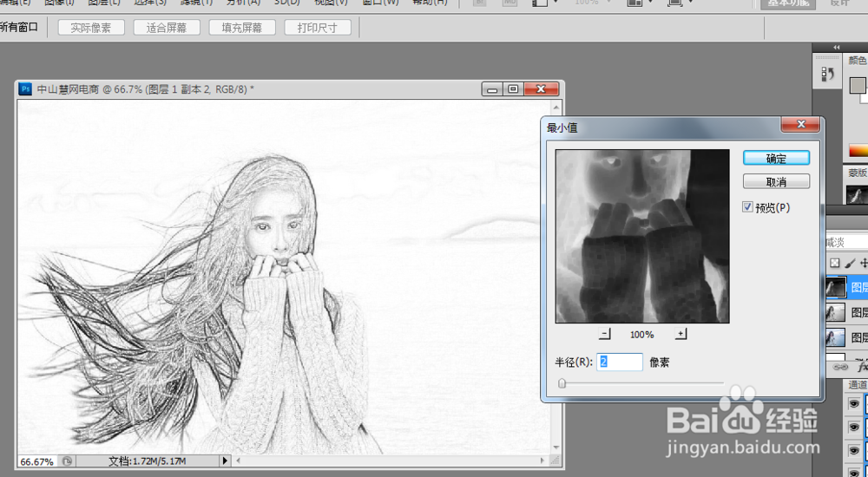Switch to the 通道 channels tab
This screenshot has width=868, height=477.
(858, 384)
